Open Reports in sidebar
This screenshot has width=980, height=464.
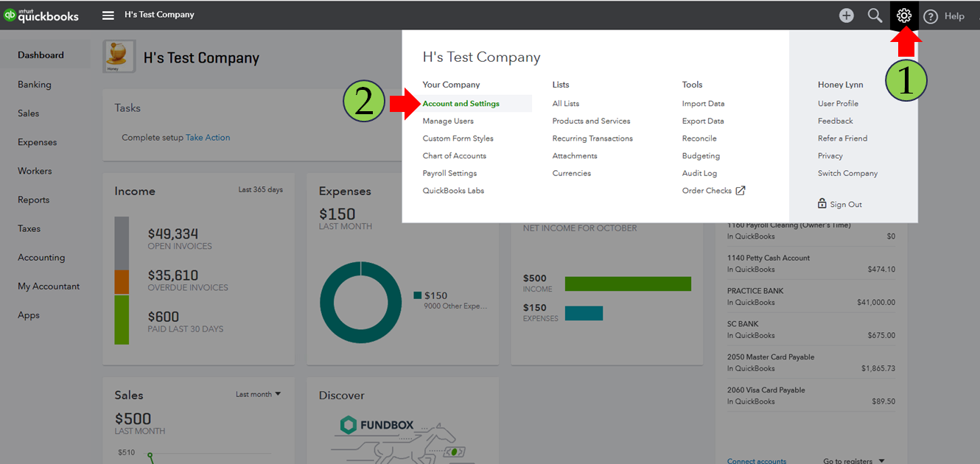coord(34,200)
